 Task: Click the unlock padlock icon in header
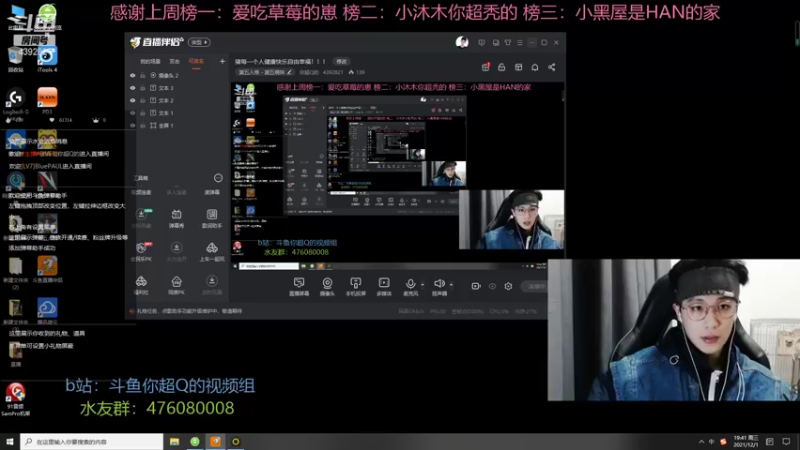coord(502,67)
